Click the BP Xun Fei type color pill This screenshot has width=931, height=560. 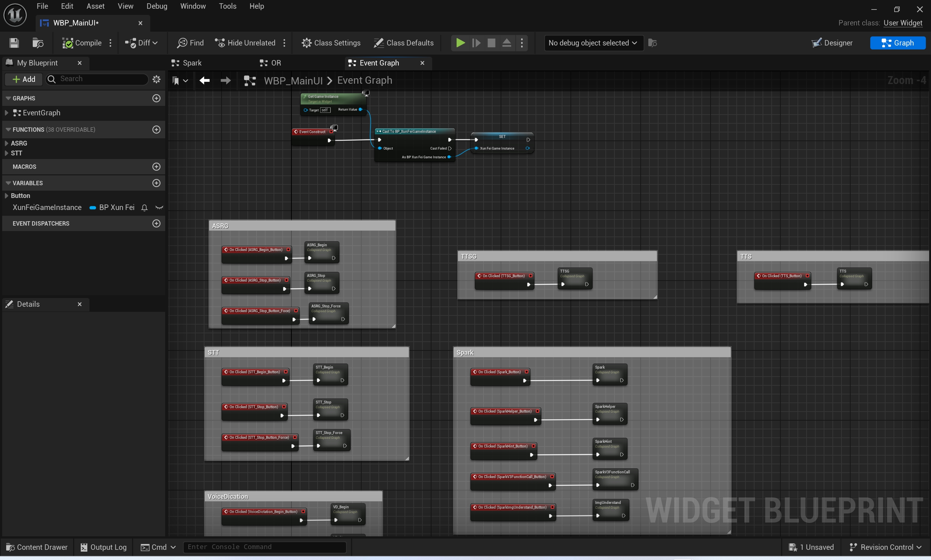tap(92, 208)
